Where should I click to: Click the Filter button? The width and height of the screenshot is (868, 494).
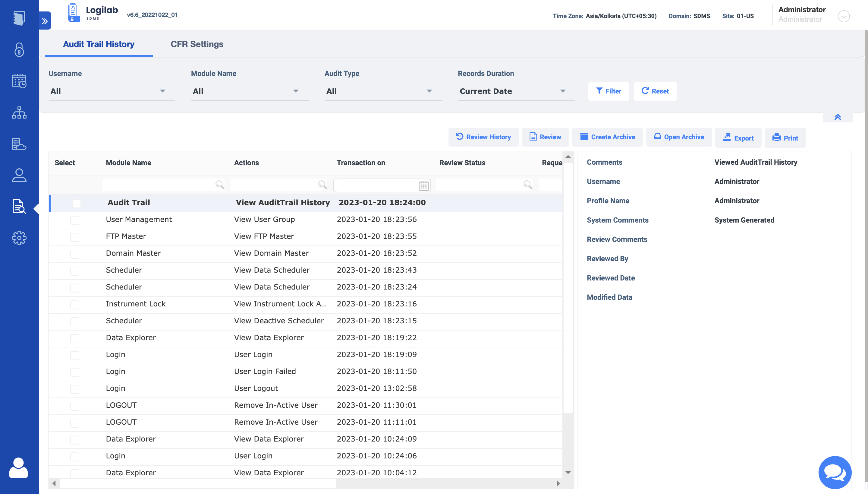[x=609, y=91]
